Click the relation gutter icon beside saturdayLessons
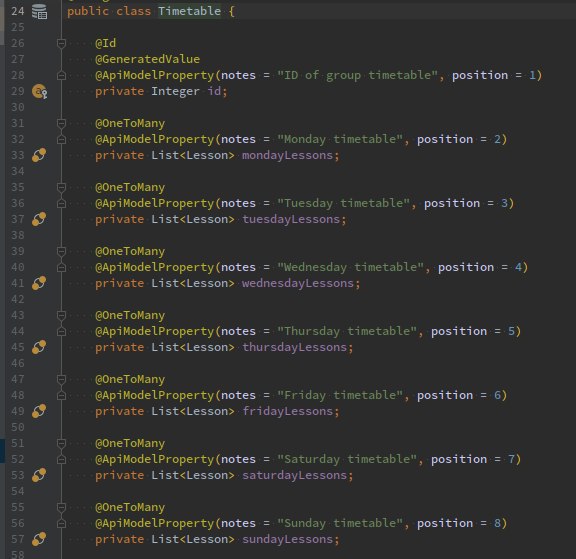Image resolution: width=576 pixels, height=559 pixels. pyautogui.click(x=39, y=475)
